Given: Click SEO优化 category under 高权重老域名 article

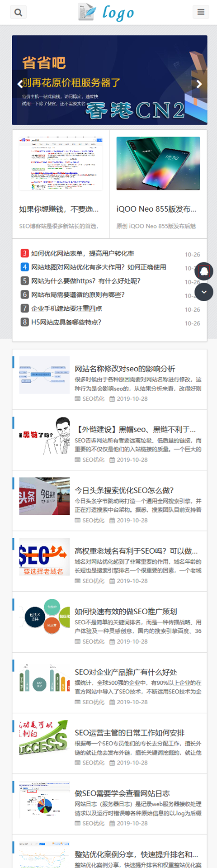Looking at the screenshot, I should pyautogui.click(x=93, y=581).
